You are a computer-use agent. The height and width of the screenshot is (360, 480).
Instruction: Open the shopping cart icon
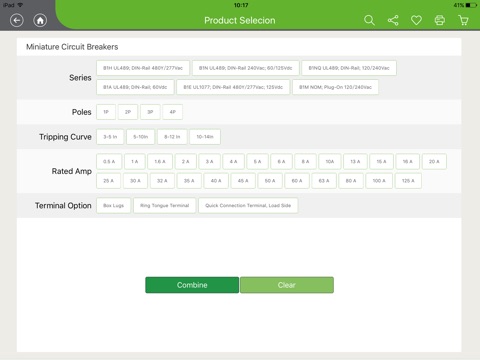click(x=463, y=20)
